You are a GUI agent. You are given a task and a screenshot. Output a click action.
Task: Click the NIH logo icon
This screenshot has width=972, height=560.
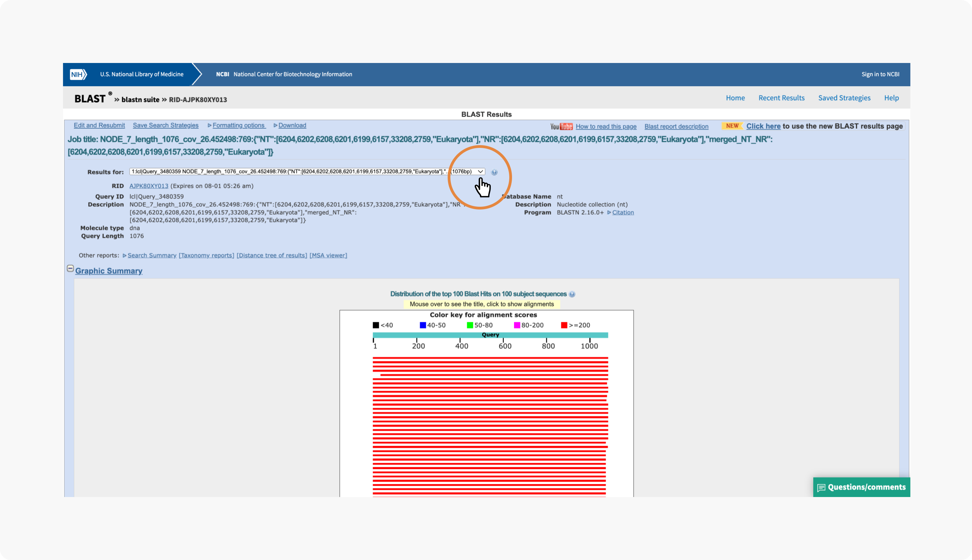click(x=78, y=74)
